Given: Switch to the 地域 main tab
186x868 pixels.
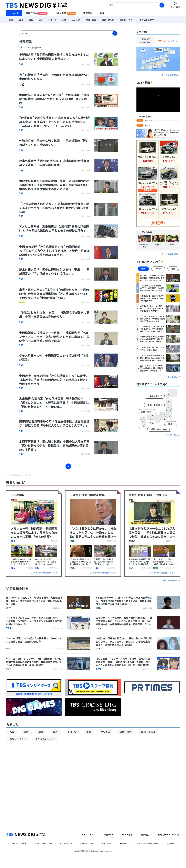Looking at the screenshot, I should [101, 13].
